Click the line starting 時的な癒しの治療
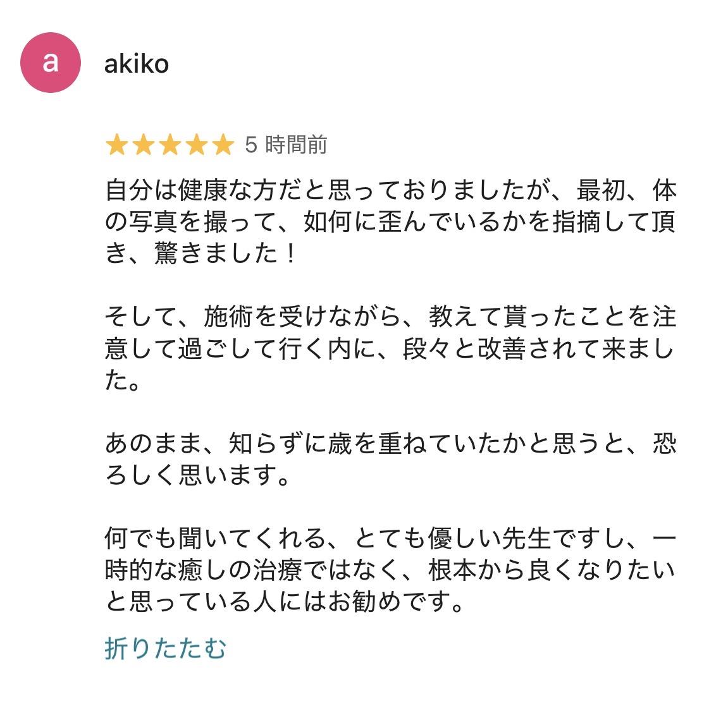This screenshot has width=728, height=708. coord(390,570)
